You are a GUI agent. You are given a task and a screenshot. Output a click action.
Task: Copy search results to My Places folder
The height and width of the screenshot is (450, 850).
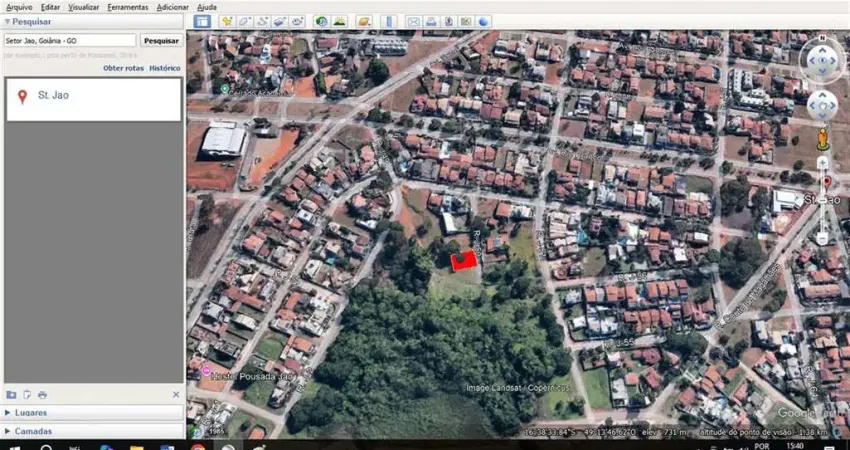[11, 395]
